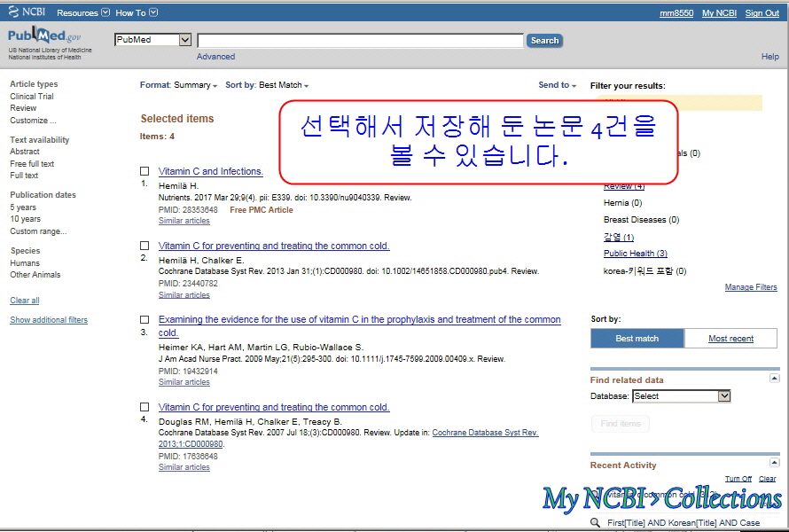789x532 pixels.
Task: Collapse the Recent Activity panel
Action: coord(775,463)
